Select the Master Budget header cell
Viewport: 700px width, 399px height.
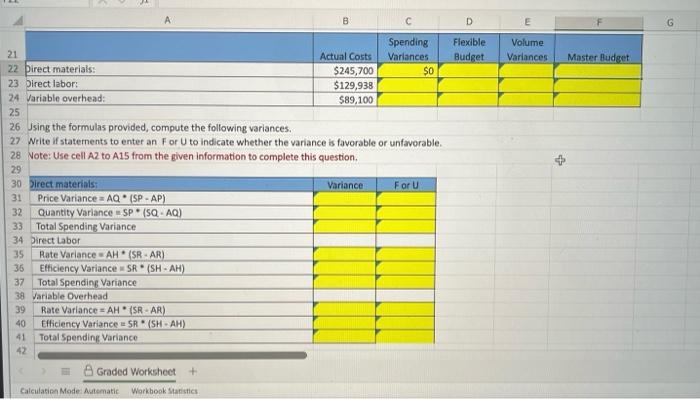598,49
